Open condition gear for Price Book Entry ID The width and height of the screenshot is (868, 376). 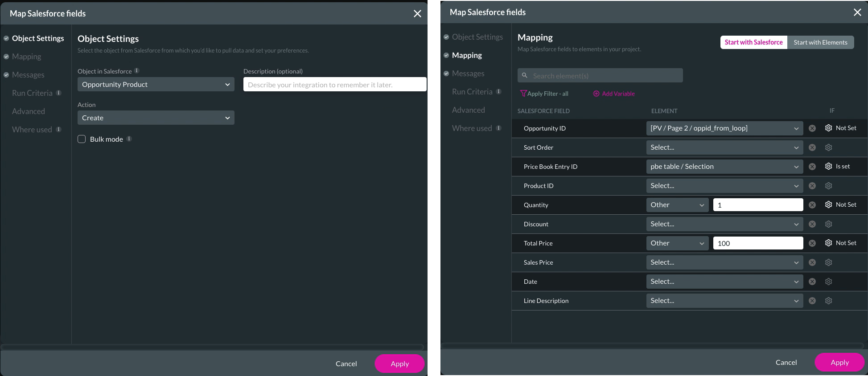click(x=828, y=166)
